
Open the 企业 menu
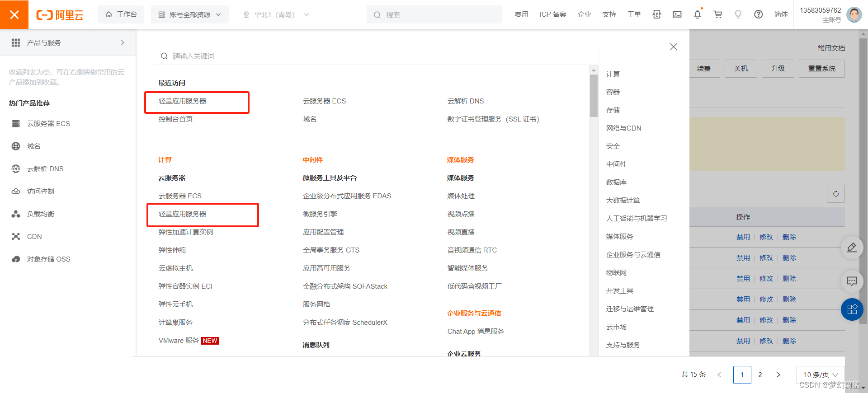pyautogui.click(x=585, y=14)
